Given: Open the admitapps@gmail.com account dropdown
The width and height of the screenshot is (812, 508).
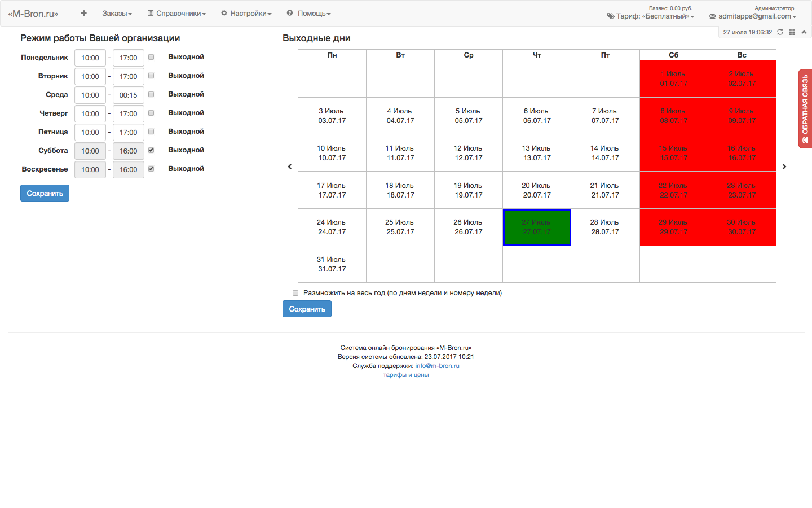Looking at the screenshot, I should click(753, 16).
